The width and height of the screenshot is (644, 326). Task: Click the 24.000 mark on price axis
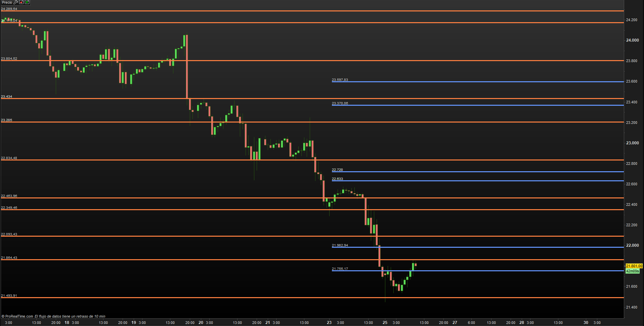[632, 40]
